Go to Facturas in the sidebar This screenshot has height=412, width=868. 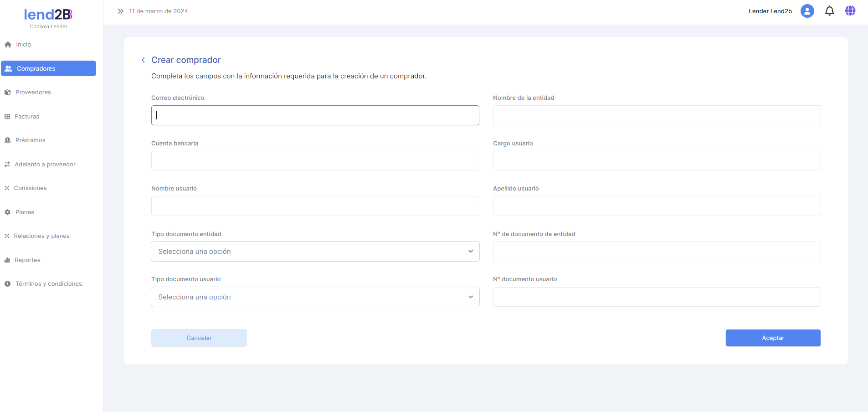point(27,117)
